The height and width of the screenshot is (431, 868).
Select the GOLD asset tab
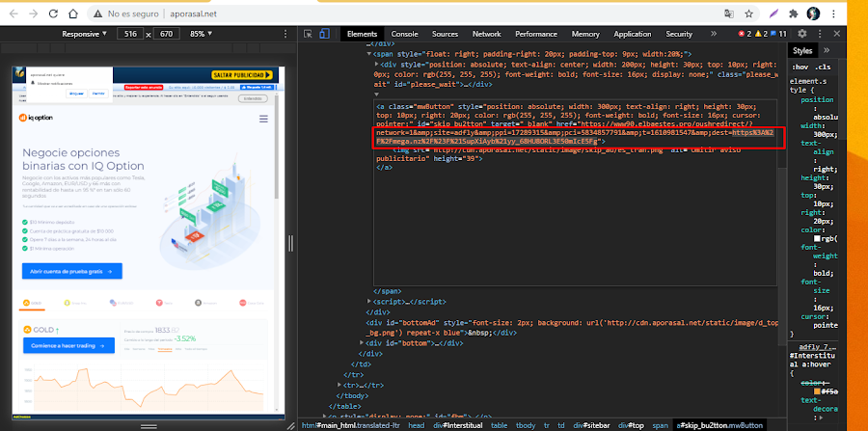(x=34, y=303)
